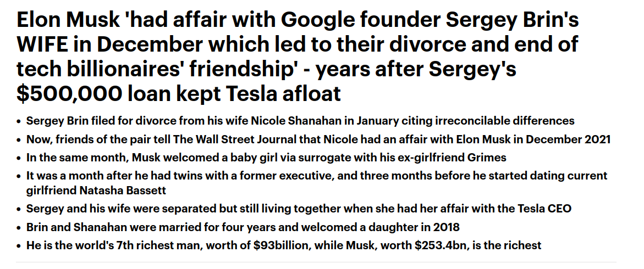Viewport: 644px width, 269px height.
Task: Click 'girlfriend Natasha Bassett' text line
Action: click(96, 190)
